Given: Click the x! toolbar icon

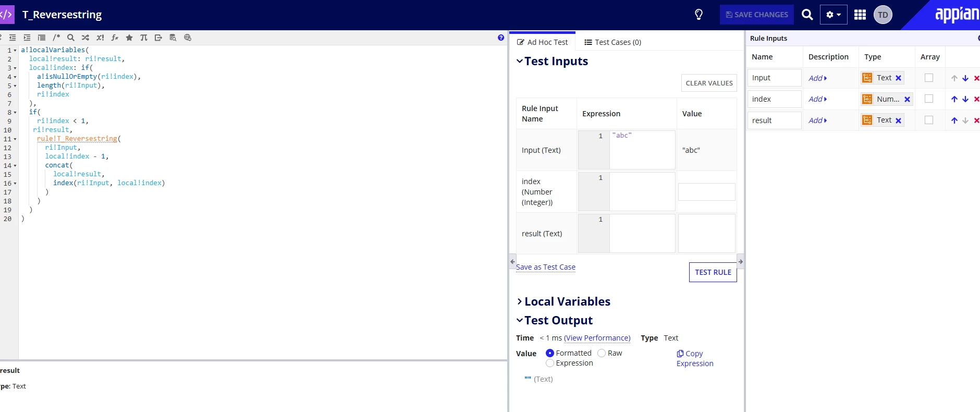Looking at the screenshot, I should [100, 38].
